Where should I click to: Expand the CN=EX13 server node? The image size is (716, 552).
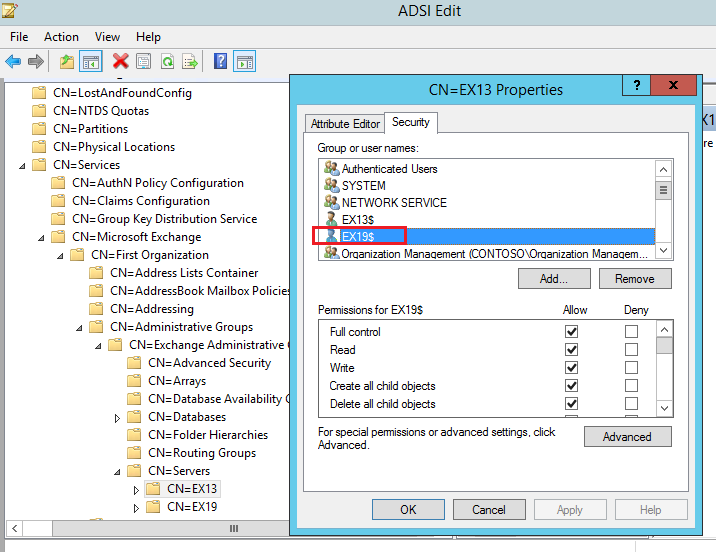click(136, 490)
